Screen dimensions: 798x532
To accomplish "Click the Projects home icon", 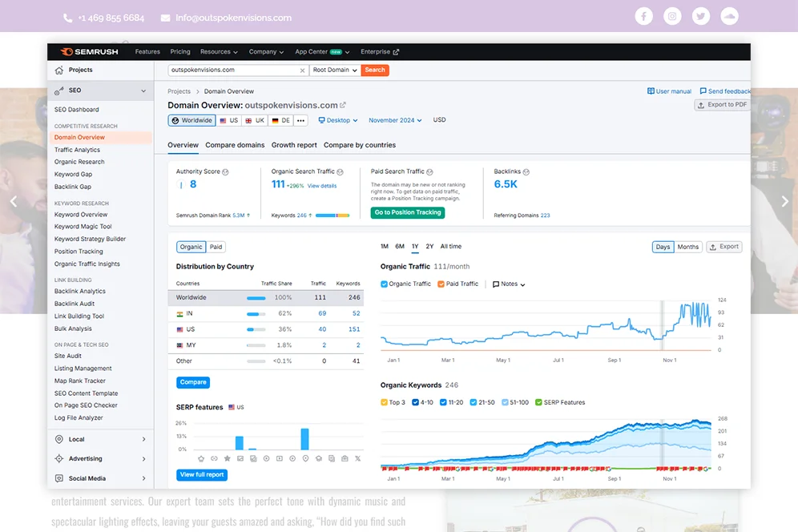I will pyautogui.click(x=59, y=71).
